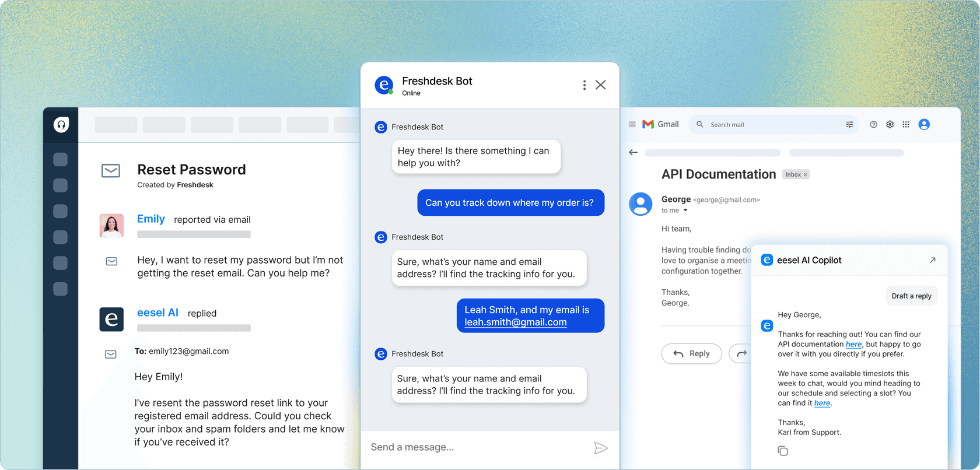Click the mail icon beside Emily's message
The width and height of the screenshot is (980, 470).
pos(111,261)
